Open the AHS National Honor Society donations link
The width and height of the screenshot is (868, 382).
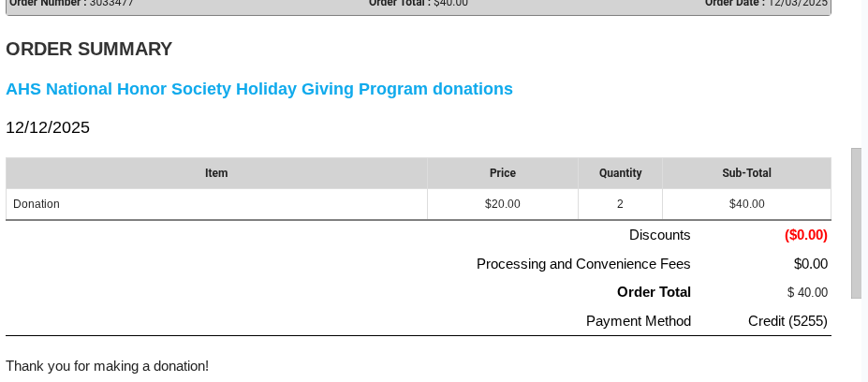tap(259, 89)
